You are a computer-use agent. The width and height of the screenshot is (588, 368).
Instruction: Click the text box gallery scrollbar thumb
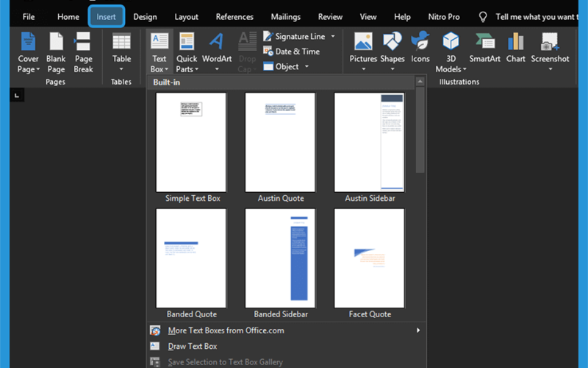tap(420, 130)
